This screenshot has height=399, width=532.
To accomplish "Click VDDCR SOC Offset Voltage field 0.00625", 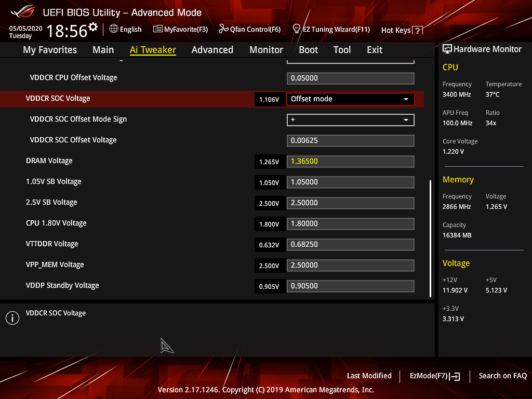I will pos(351,140).
